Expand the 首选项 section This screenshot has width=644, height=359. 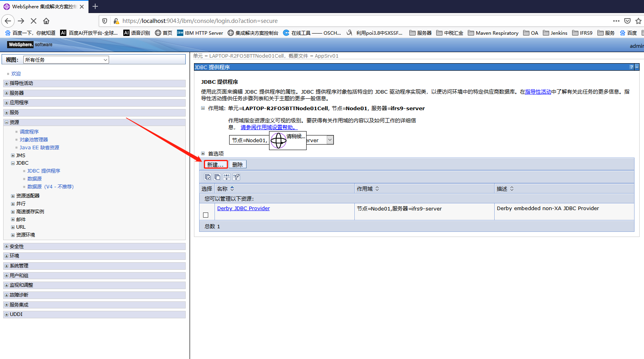[203, 154]
